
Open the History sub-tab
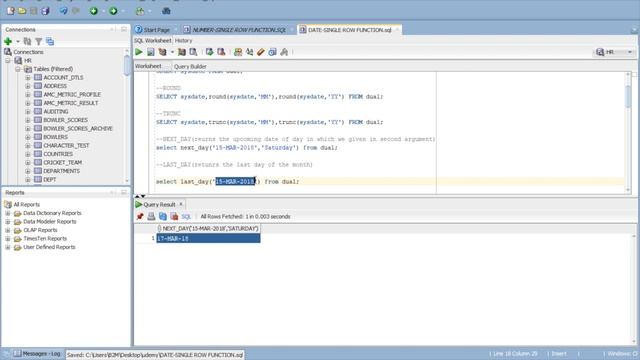pyautogui.click(x=183, y=40)
